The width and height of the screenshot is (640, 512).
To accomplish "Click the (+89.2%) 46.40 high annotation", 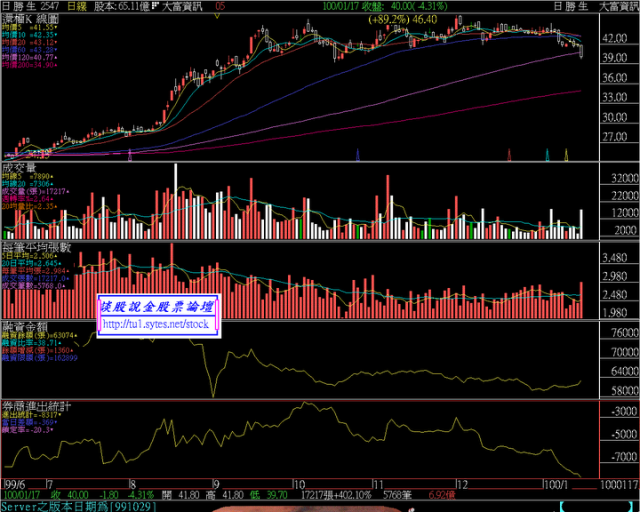I will point(402,20).
